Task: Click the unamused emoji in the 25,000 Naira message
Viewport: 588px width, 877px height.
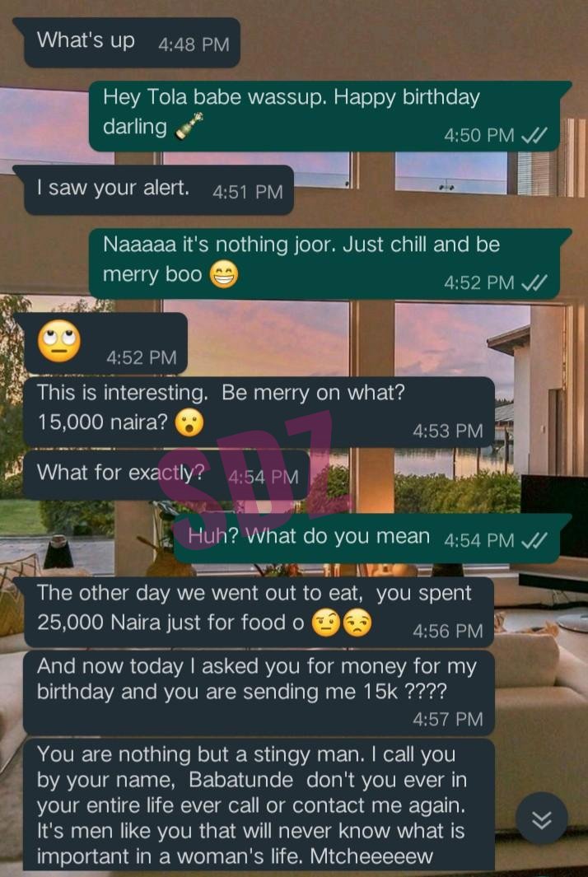Action: 357,623
